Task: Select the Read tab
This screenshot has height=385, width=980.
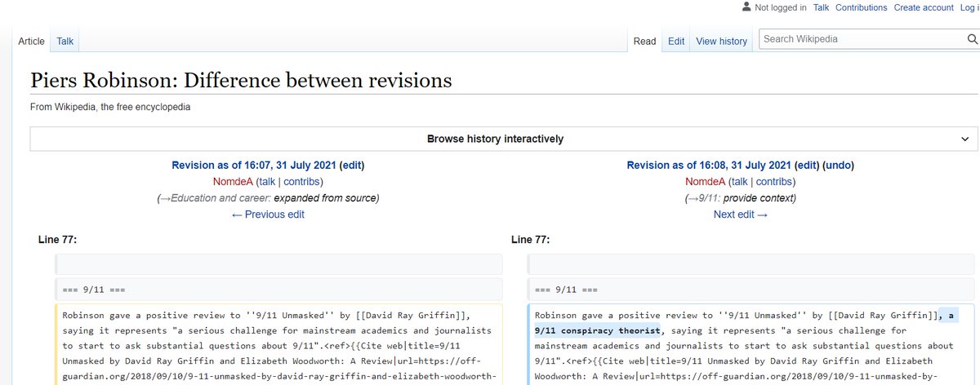Action: coord(645,41)
